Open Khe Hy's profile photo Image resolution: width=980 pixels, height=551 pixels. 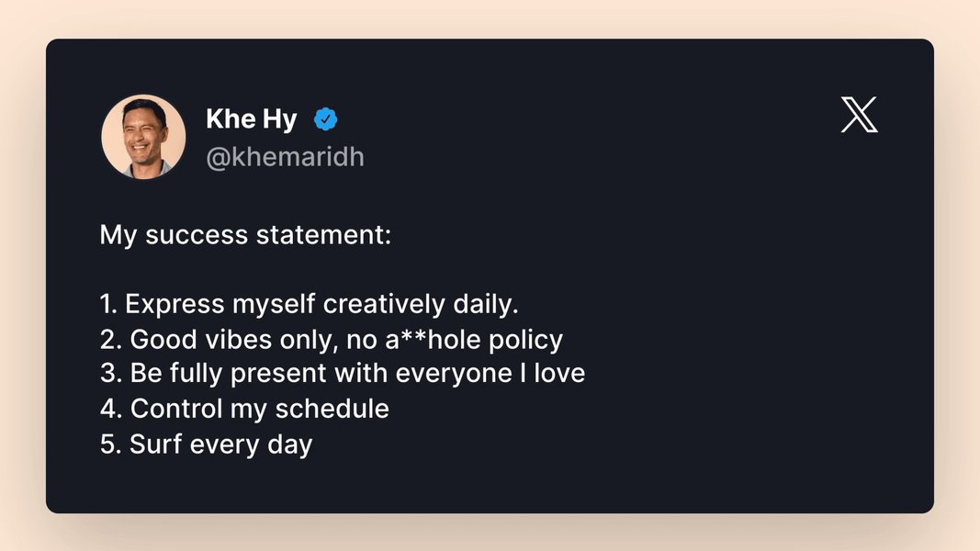[x=144, y=137]
